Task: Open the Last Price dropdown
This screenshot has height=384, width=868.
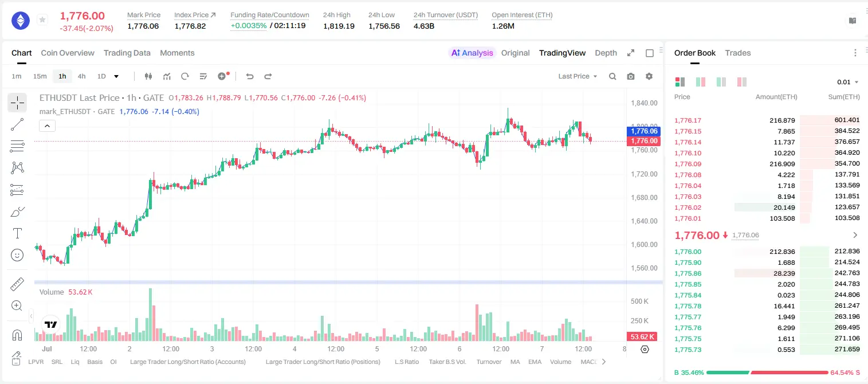Action: pyautogui.click(x=578, y=76)
